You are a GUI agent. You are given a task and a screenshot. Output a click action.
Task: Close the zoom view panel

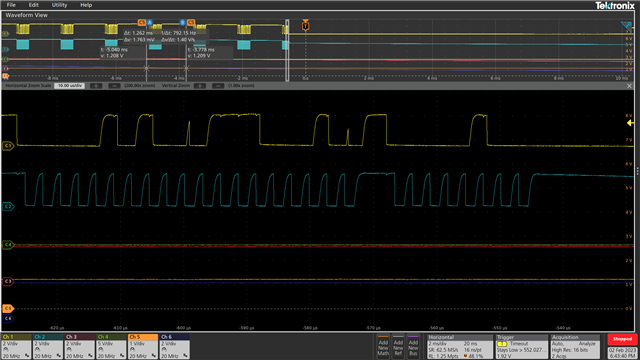coord(629,86)
